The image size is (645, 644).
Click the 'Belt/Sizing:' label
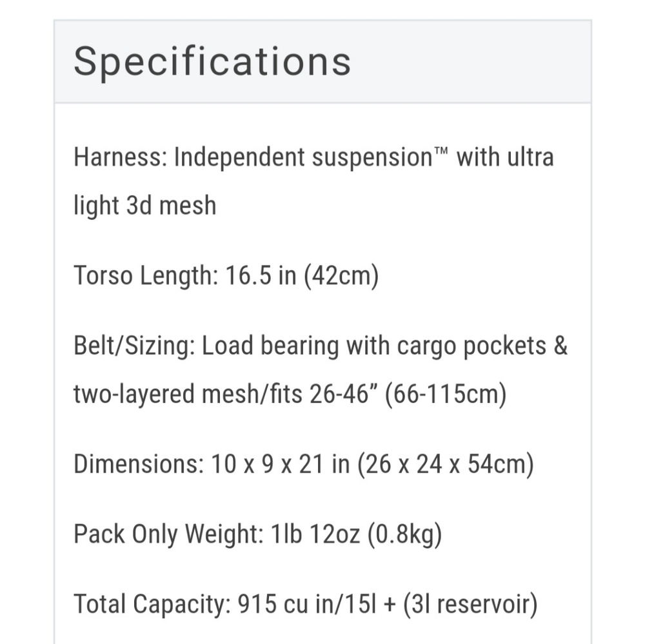click(x=134, y=346)
